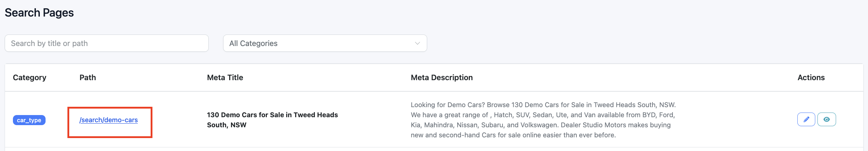The height and width of the screenshot is (151, 868).
Task: Click the Search Pages heading
Action: tap(39, 13)
